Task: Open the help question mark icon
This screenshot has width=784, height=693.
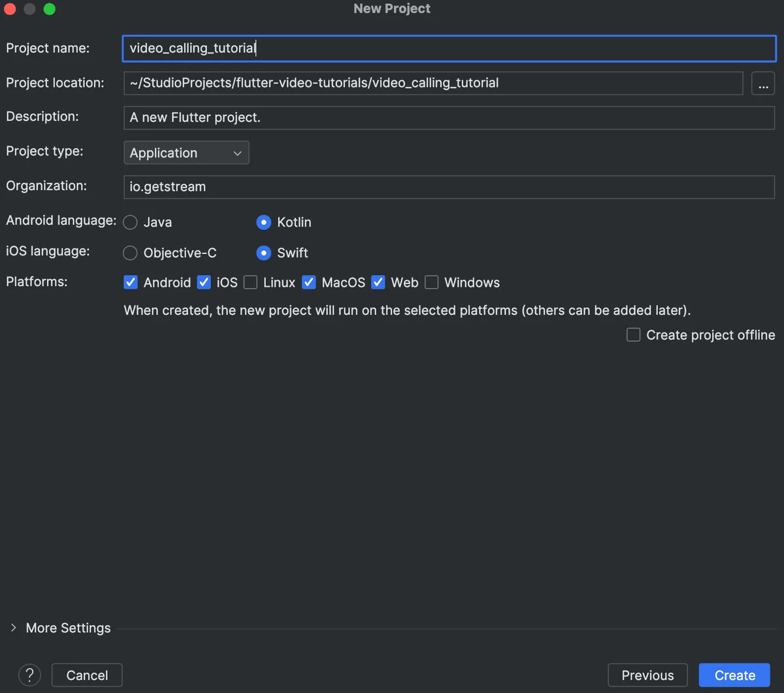Action: [x=29, y=675]
